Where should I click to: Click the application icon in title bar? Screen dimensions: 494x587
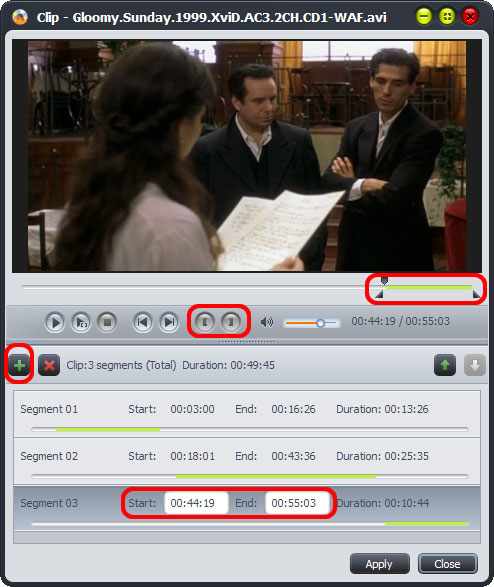point(20,17)
